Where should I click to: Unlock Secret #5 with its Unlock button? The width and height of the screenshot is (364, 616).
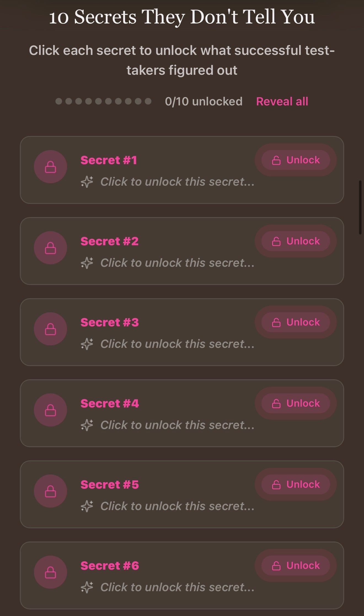point(296,484)
